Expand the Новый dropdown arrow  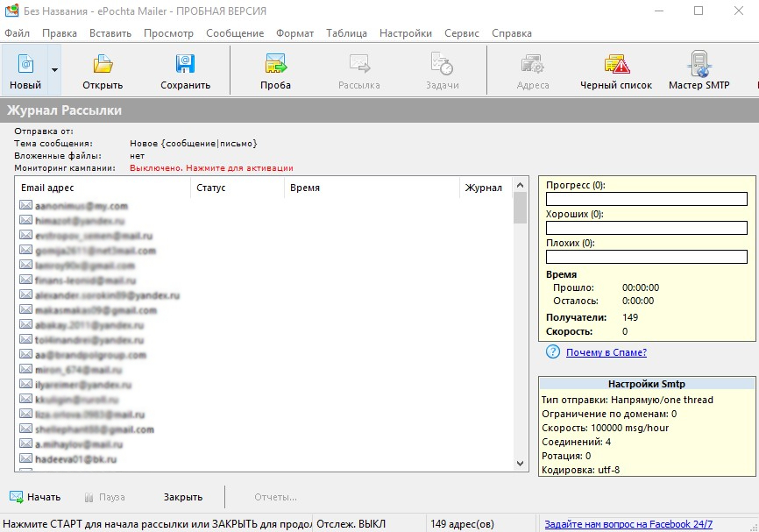click(x=54, y=71)
